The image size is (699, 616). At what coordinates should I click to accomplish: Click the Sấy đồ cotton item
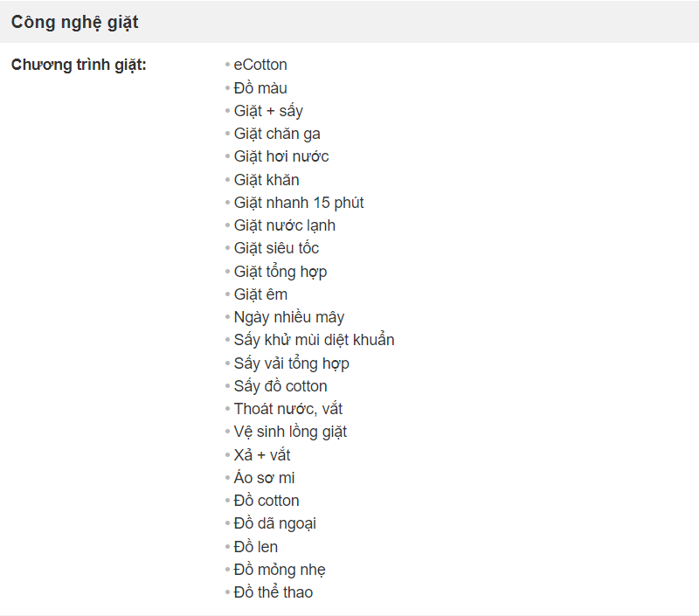tap(280, 386)
